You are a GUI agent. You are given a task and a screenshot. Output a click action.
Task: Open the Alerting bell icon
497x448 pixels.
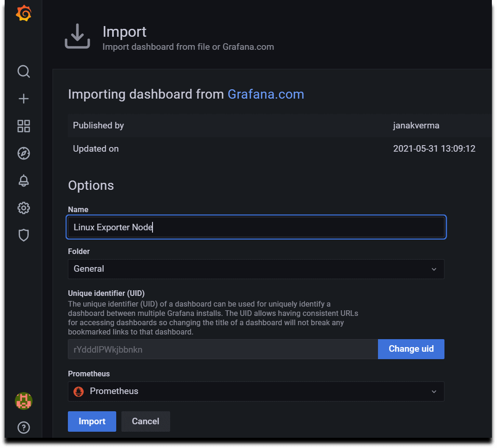(x=23, y=181)
